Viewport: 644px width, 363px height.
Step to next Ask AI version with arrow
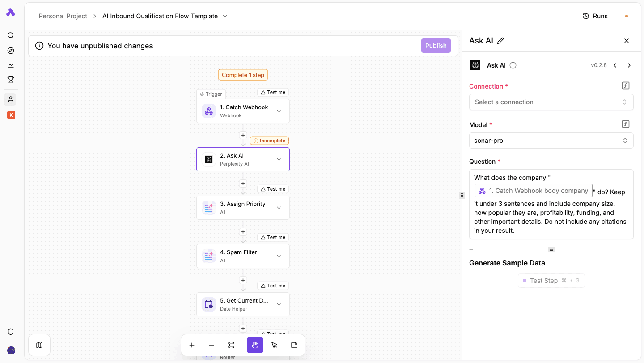point(629,65)
